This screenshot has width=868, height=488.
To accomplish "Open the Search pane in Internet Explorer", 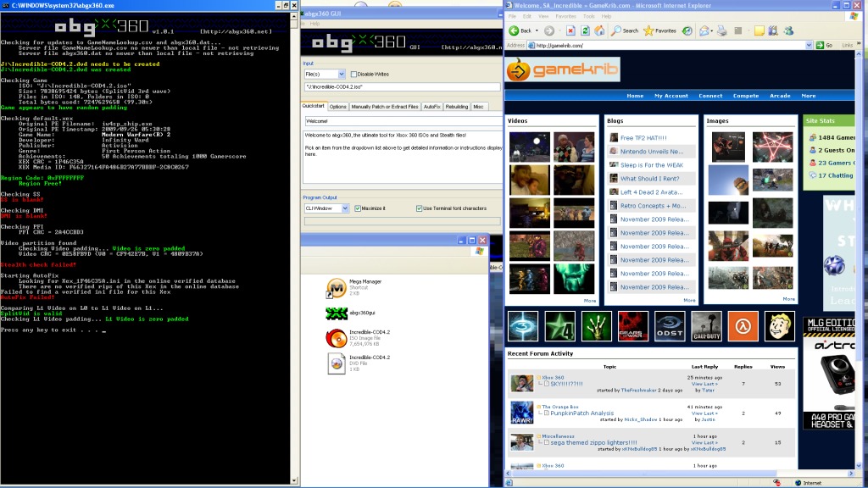I will [625, 31].
